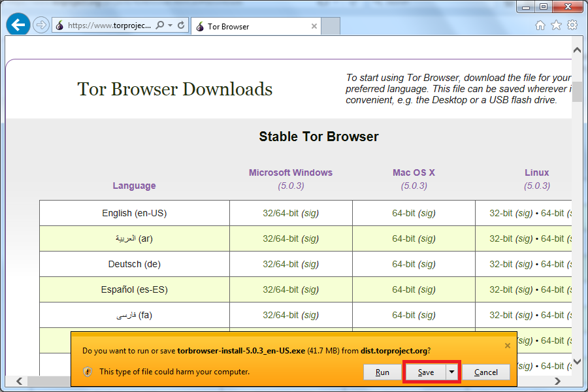Viewport: 588px width, 392px height.
Task: Download Farsi (fa) 32-bit Linux build
Action: coord(500,315)
